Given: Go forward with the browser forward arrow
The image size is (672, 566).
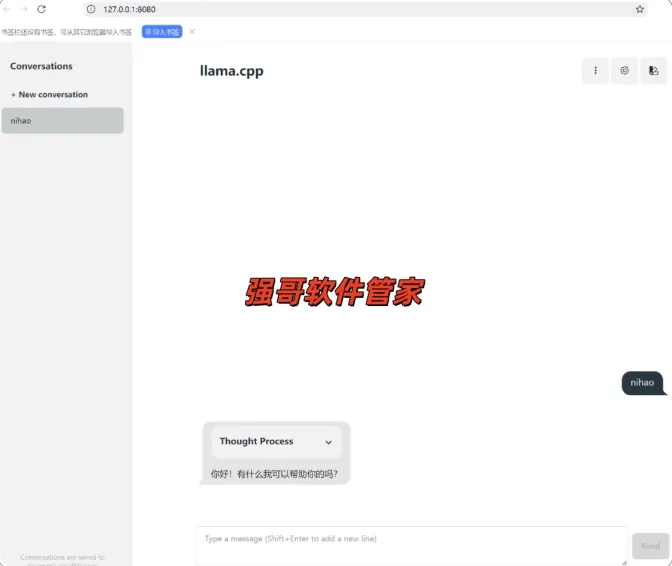Looking at the screenshot, I should [x=24, y=9].
